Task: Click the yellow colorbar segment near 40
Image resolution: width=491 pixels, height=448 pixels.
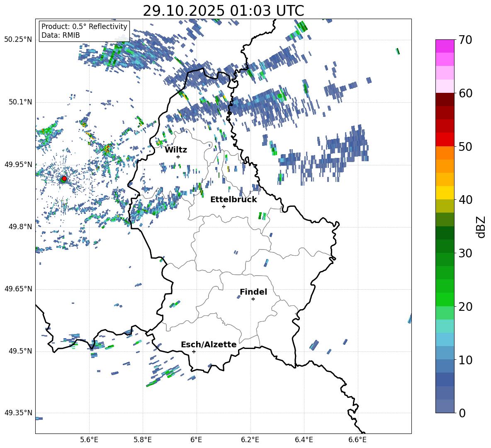Action: point(445,193)
